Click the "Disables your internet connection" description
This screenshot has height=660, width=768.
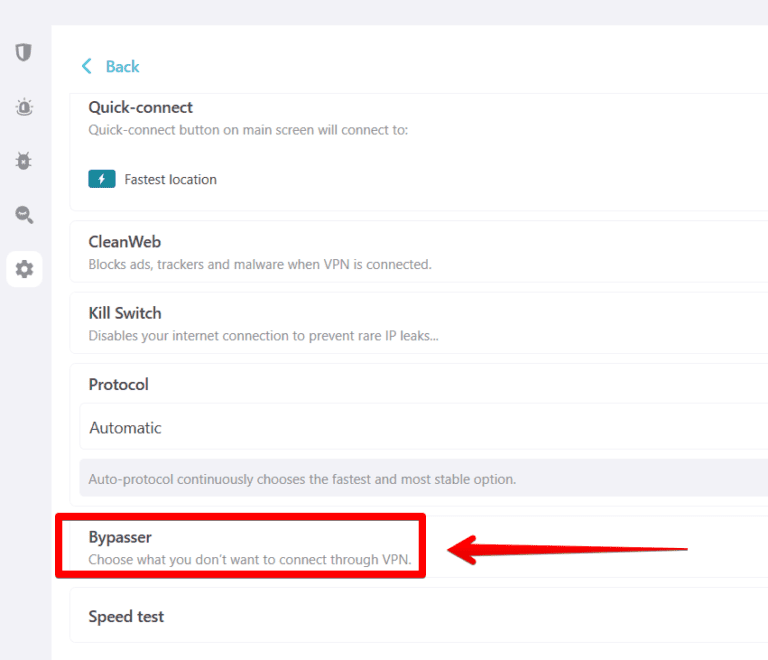tap(263, 336)
